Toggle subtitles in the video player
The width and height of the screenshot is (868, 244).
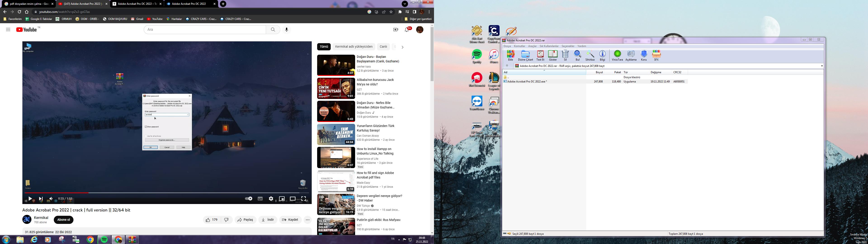coord(260,199)
